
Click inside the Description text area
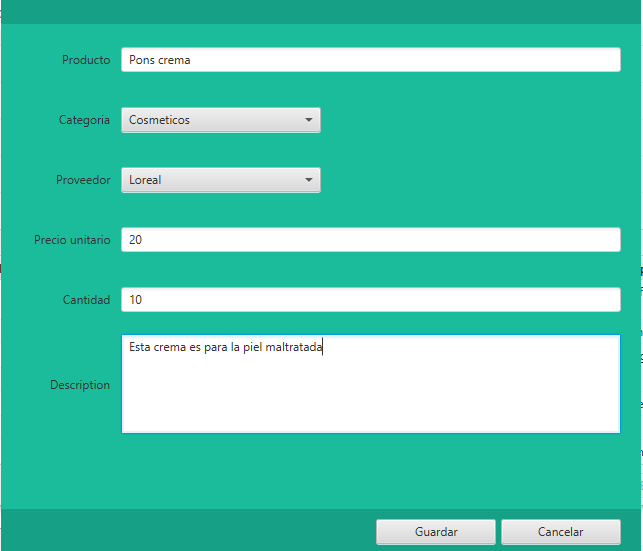pos(371,384)
